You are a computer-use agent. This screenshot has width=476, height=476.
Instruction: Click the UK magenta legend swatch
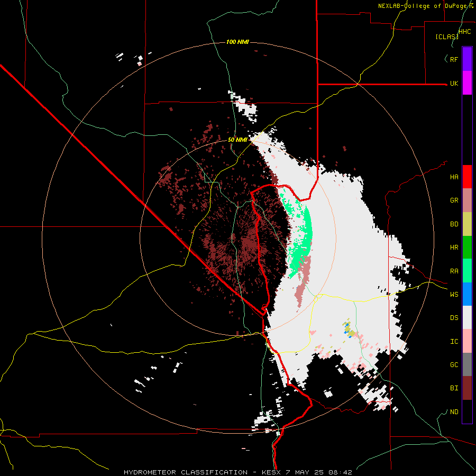tap(467, 83)
